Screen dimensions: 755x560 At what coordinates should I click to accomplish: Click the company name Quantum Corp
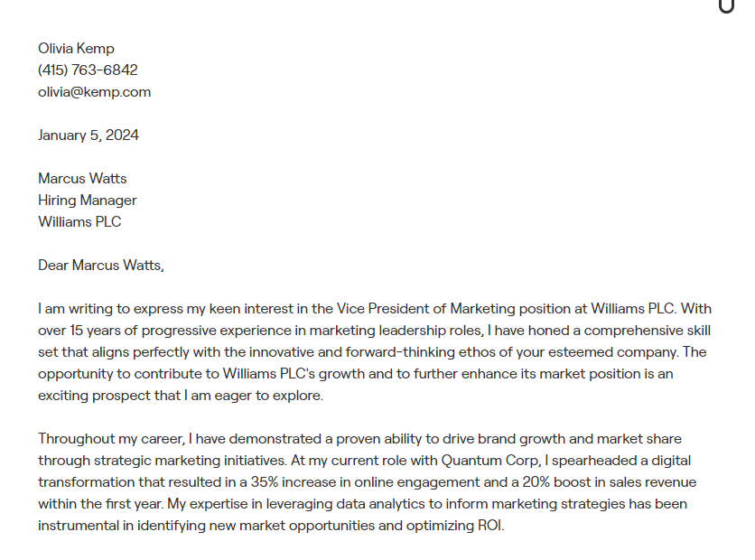[489, 461]
